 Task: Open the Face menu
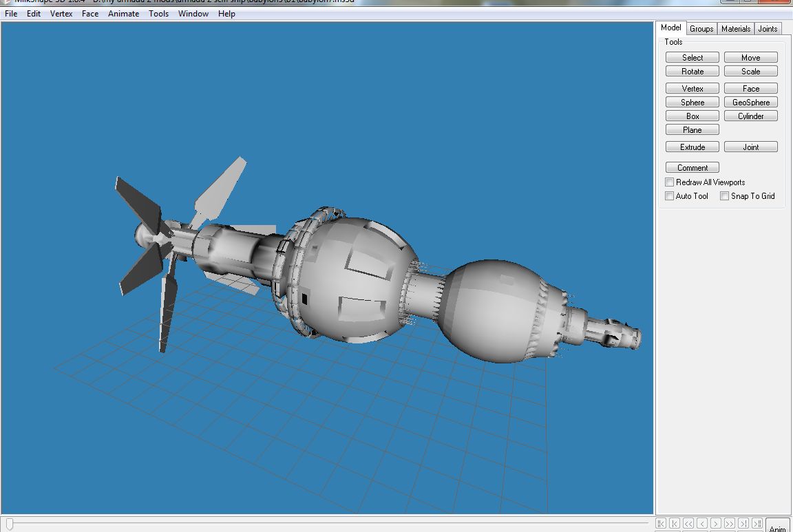tap(90, 14)
